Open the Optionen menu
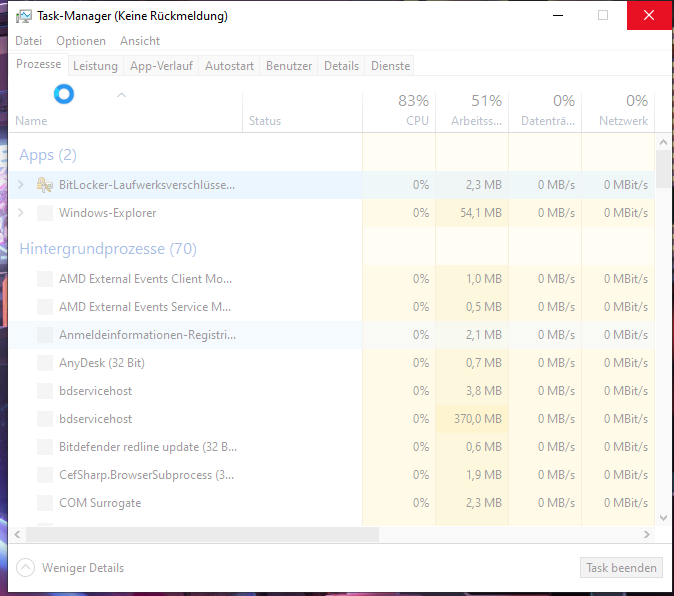674x596 pixels. coord(81,41)
